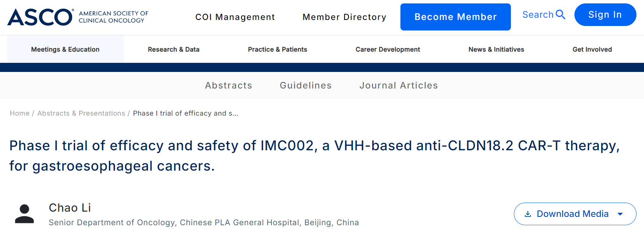
Task: Open the Research & Data menu
Action: pos(174,49)
